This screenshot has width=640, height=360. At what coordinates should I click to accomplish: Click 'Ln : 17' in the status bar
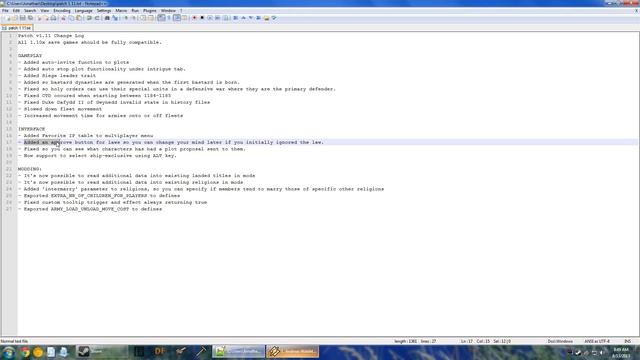click(x=466, y=341)
